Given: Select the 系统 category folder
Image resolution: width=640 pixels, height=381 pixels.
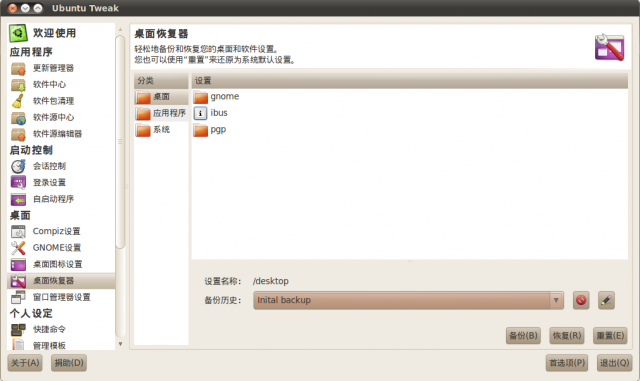Looking at the screenshot, I should point(161,130).
